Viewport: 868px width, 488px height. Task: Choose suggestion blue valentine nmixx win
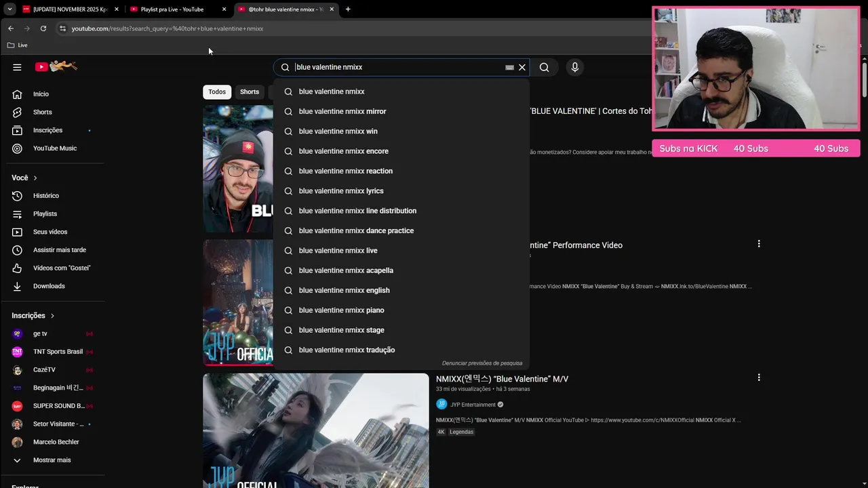[x=401, y=131]
